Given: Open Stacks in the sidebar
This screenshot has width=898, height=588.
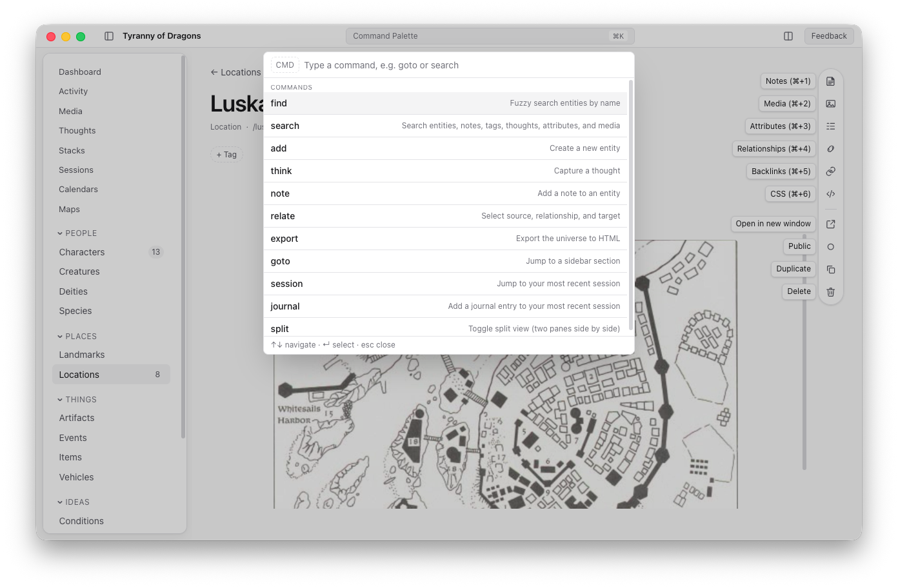Looking at the screenshot, I should click(111, 151).
